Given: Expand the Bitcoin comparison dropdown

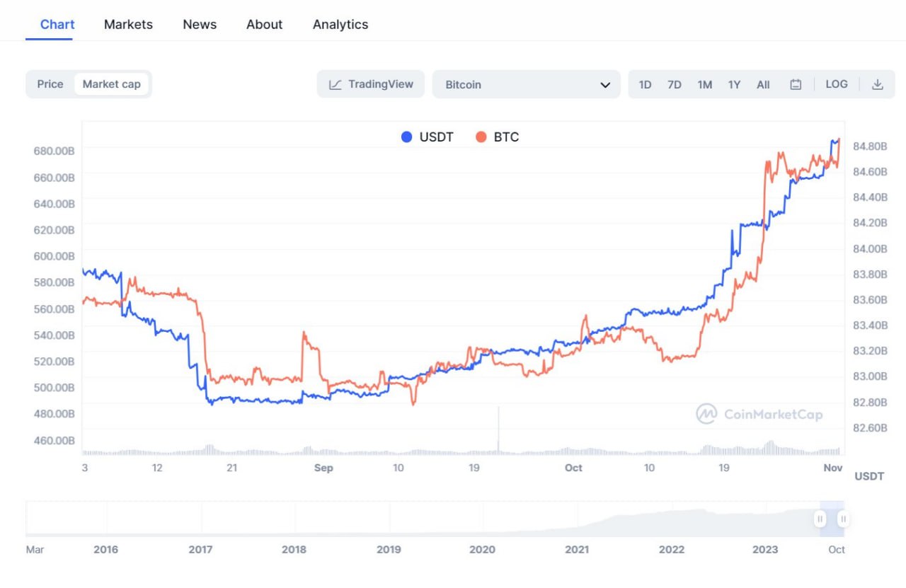Looking at the screenshot, I should [x=526, y=84].
